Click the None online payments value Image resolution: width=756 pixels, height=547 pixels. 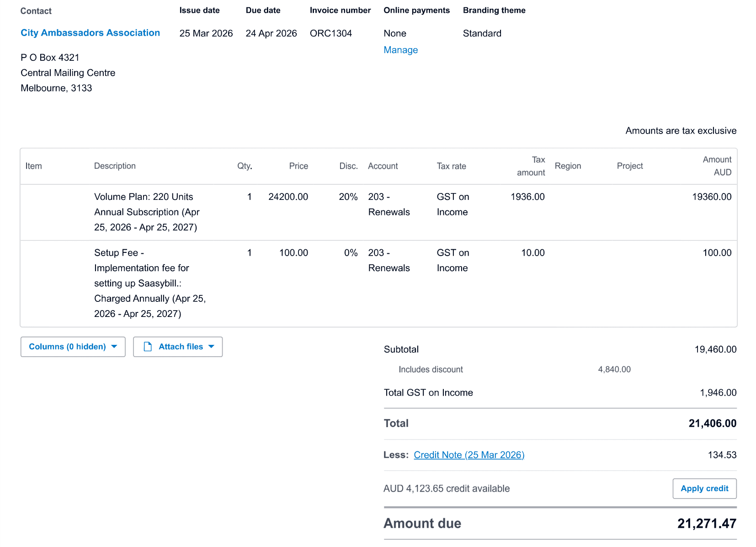(395, 33)
